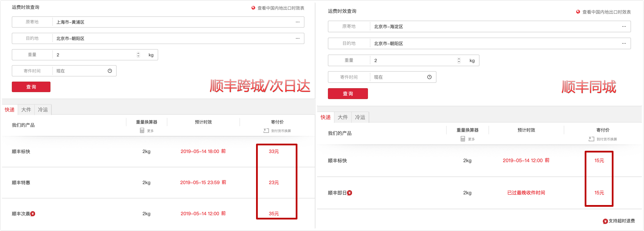Select the 快递 tab in left panel
This screenshot has height=231, width=644.
pos(9,110)
